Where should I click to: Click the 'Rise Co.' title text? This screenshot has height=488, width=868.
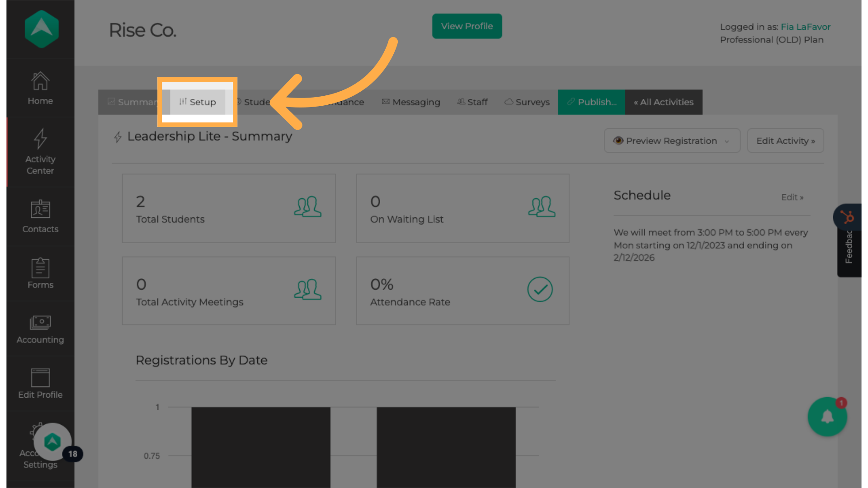pos(142,30)
